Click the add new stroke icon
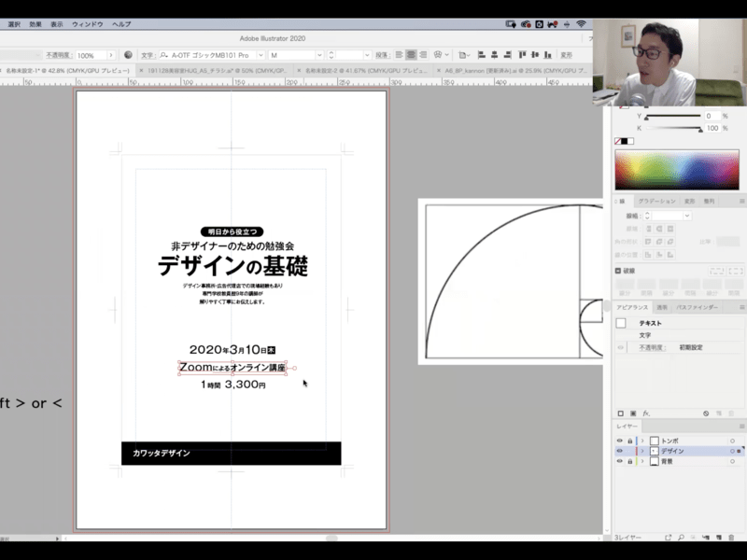Viewport: 747px width, 560px height. 620,413
